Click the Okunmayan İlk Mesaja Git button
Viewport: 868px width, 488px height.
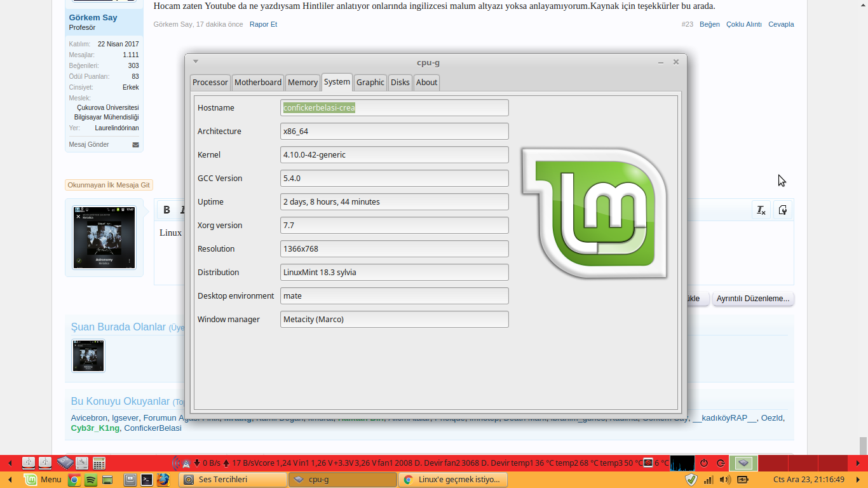(109, 185)
